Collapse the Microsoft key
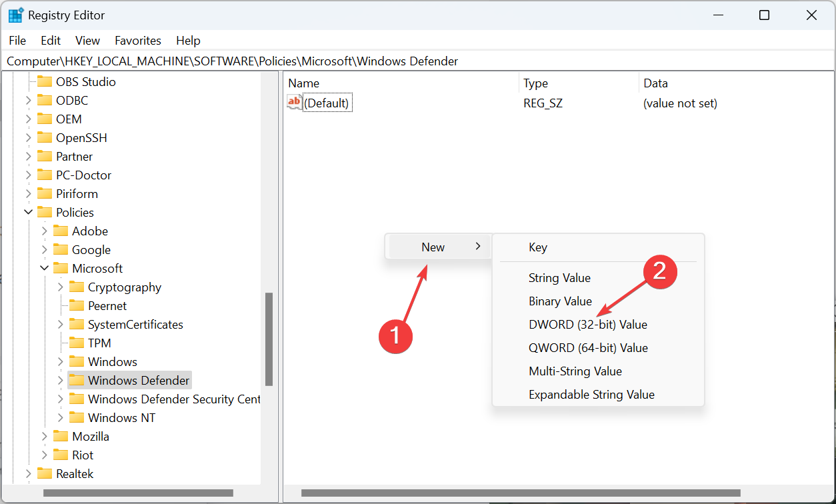The height and width of the screenshot is (504, 836). 45,269
